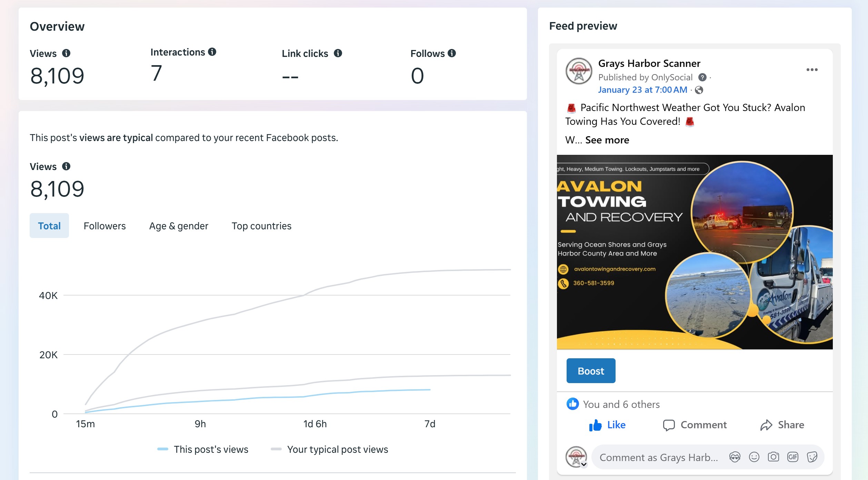This screenshot has width=868, height=480.
Task: Click the Follows info icon
Action: (x=452, y=53)
